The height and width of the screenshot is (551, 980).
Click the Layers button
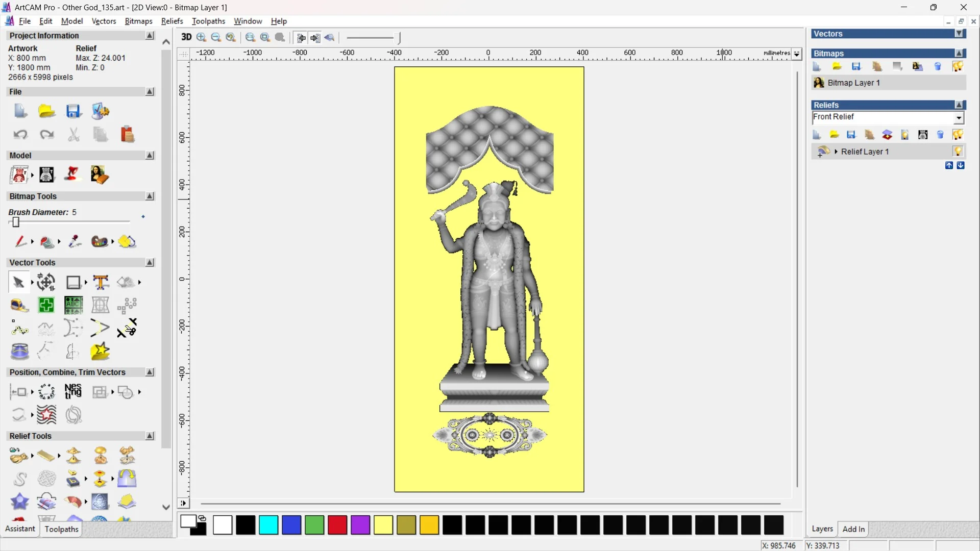point(822,529)
